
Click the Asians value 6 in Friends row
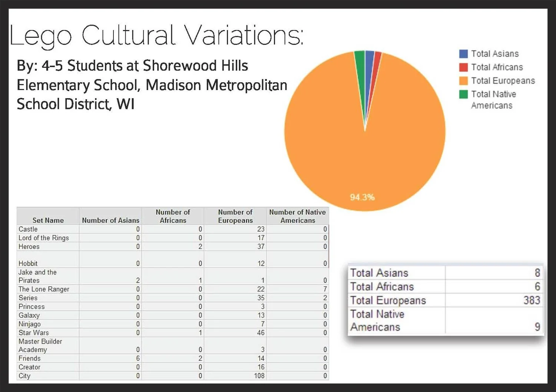138,358
